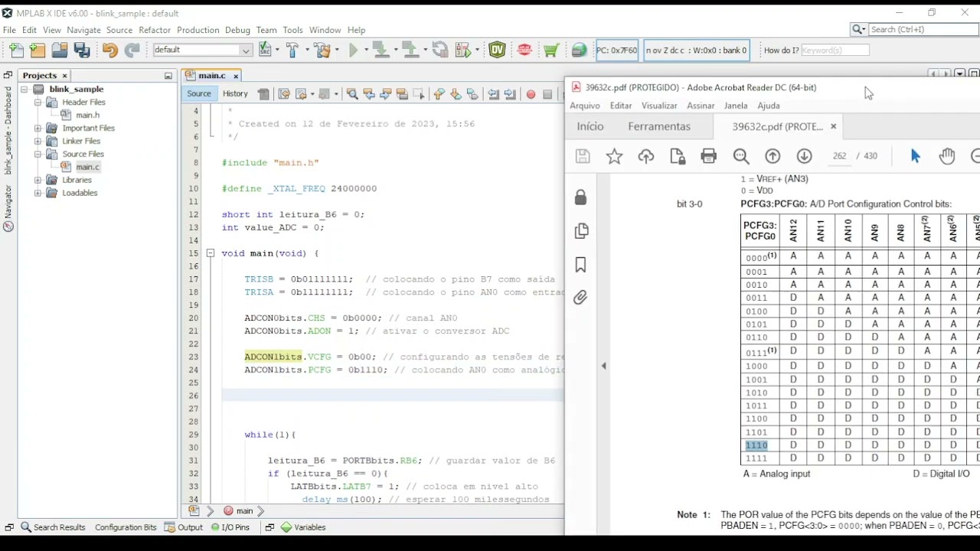Viewport: 980px width, 551px height.
Task: Click the New File toolbar icon
Action: (16, 51)
